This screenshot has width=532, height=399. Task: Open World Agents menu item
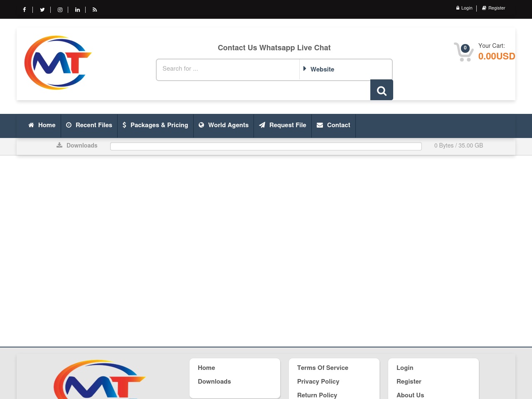coord(224,125)
